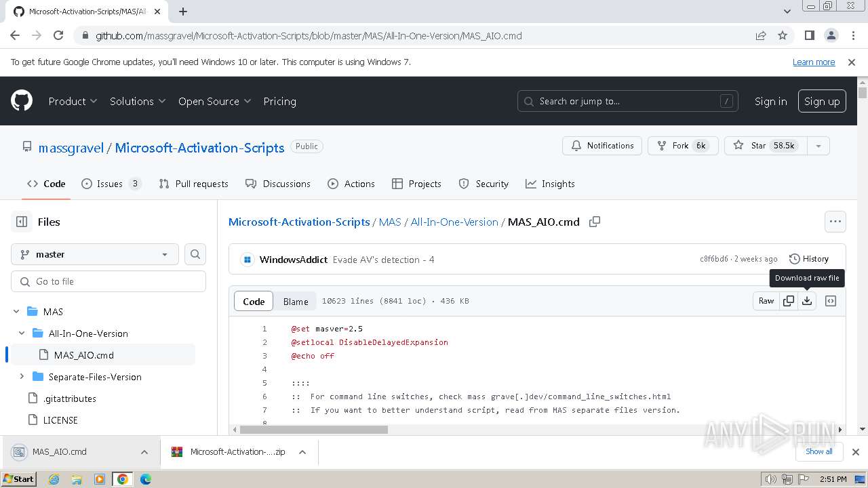Click the Raw button
Screen dimensions: 868x488
[x=766, y=301]
